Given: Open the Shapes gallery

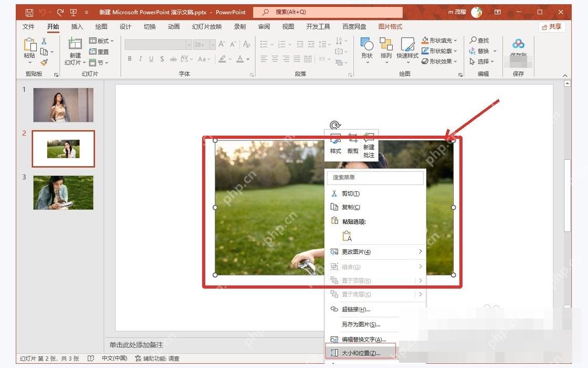Looking at the screenshot, I should coord(367,50).
